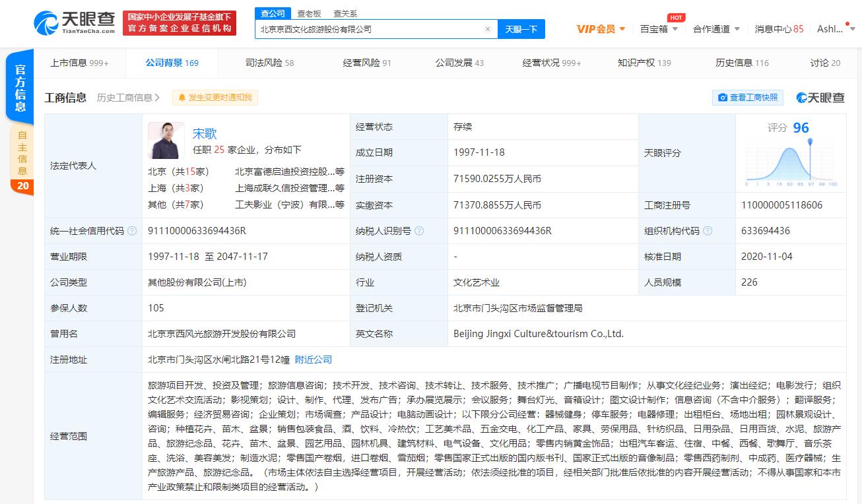Click the establishment date 1997-11-18
The width and height of the screenshot is (862, 504).
click(x=479, y=152)
